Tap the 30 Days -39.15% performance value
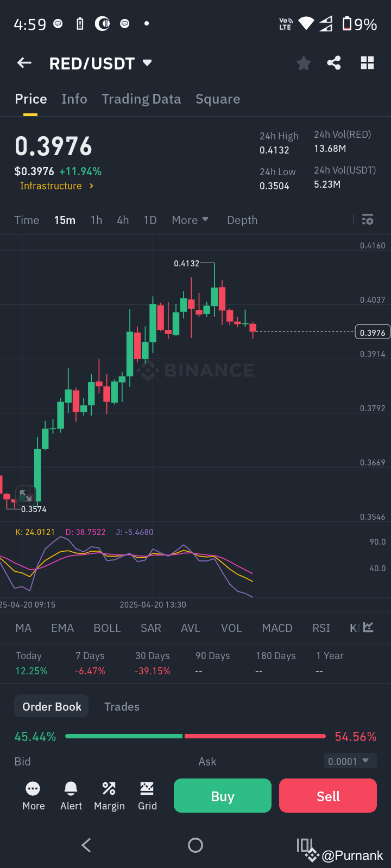This screenshot has width=391, height=868. [x=153, y=671]
